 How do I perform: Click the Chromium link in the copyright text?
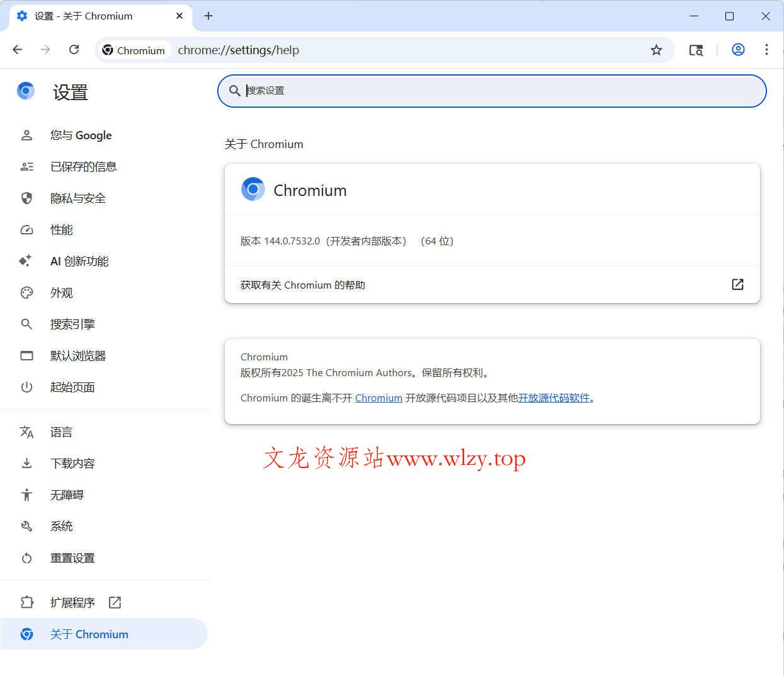[378, 398]
